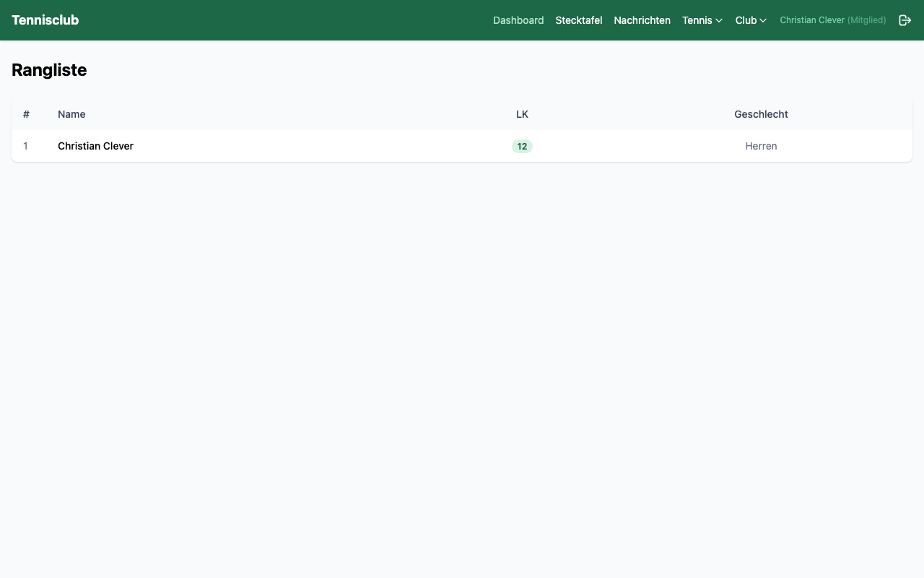Screen dimensions: 924x578
Task: Click the green LK badge showing 12
Action: [522, 146]
